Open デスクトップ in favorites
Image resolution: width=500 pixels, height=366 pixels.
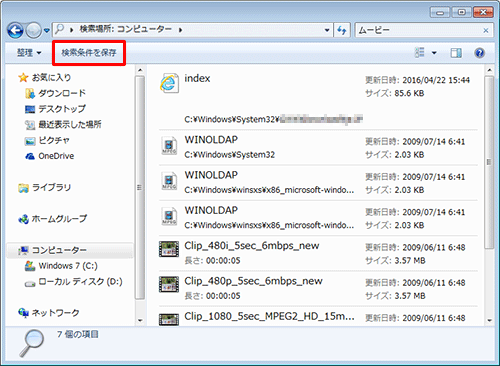point(62,109)
